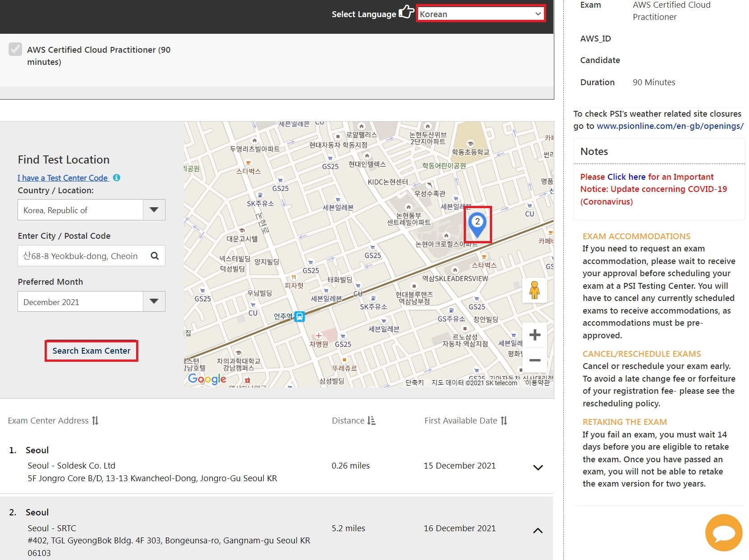Click the Street View pegman icon

tap(534, 291)
